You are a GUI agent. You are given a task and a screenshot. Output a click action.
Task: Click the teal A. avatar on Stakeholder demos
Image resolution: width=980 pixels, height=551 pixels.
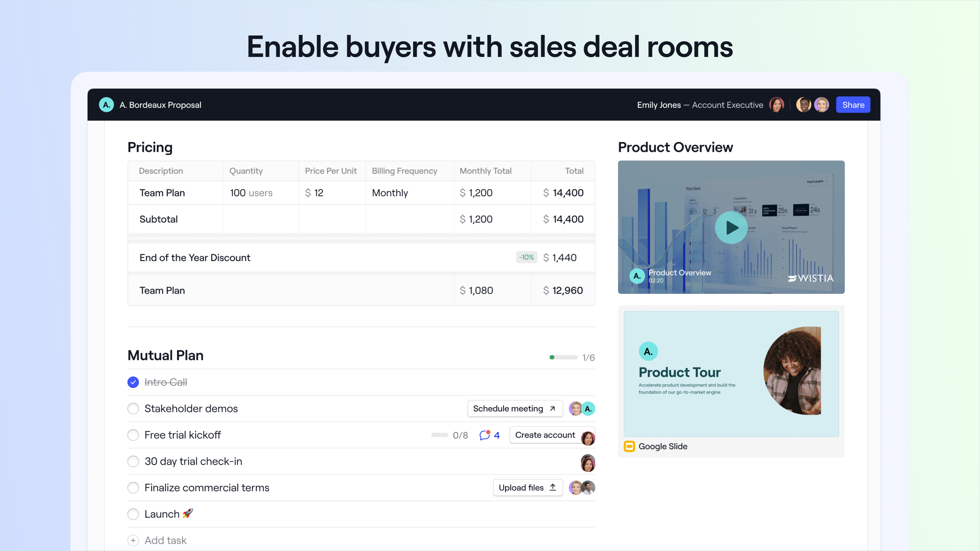coord(588,409)
